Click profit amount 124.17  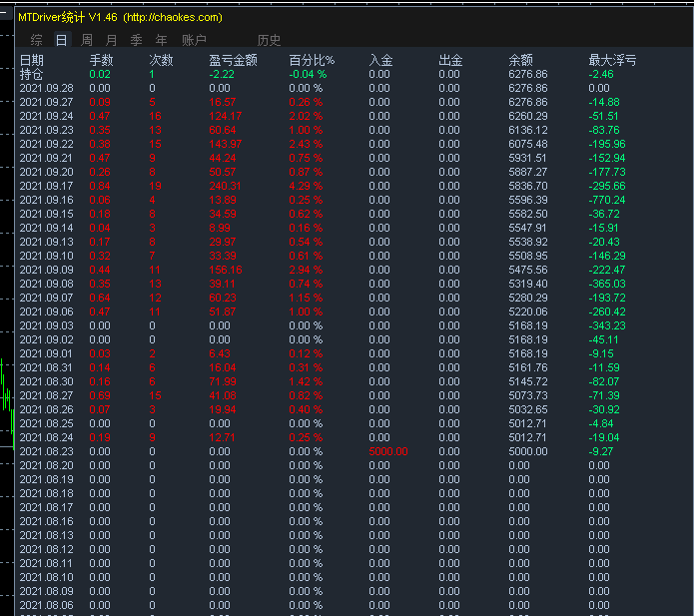[226, 116]
